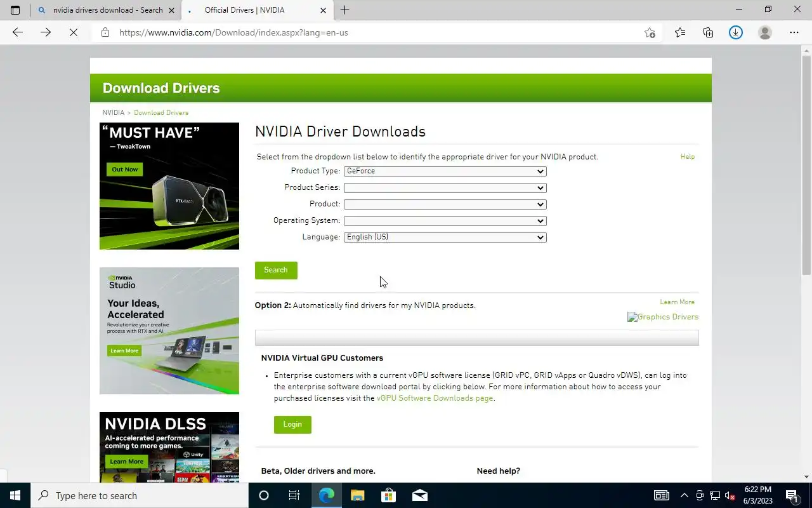
Task: Click the taskbar clock showing 6:22 PM
Action: tap(757, 495)
